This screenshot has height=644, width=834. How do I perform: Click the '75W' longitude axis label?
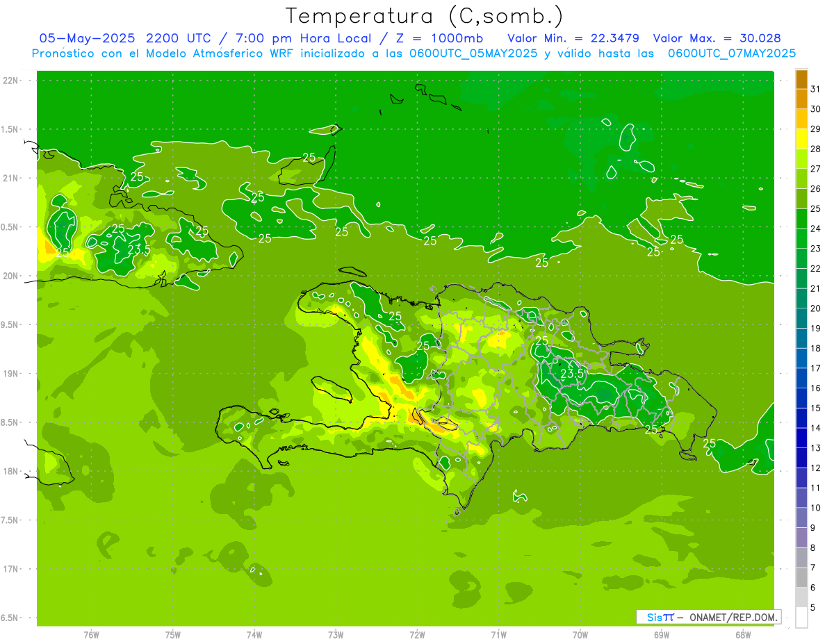172,635
